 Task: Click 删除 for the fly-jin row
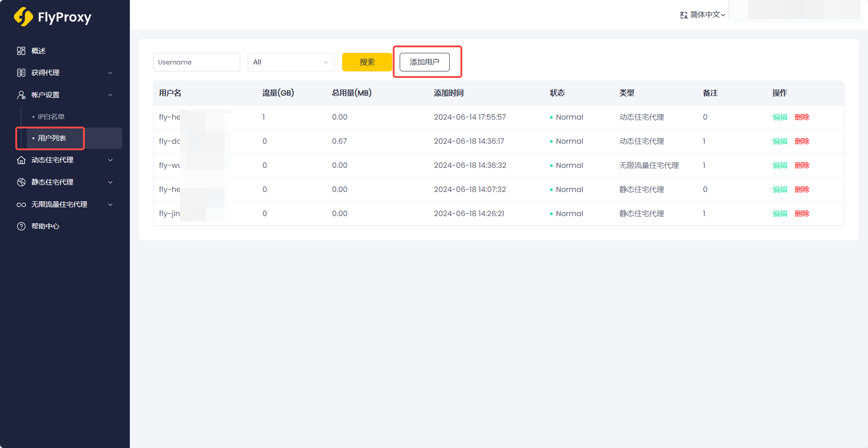tap(802, 214)
